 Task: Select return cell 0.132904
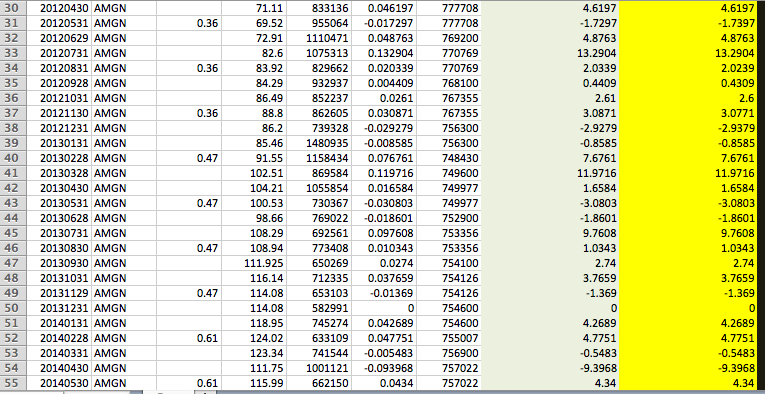click(x=384, y=53)
